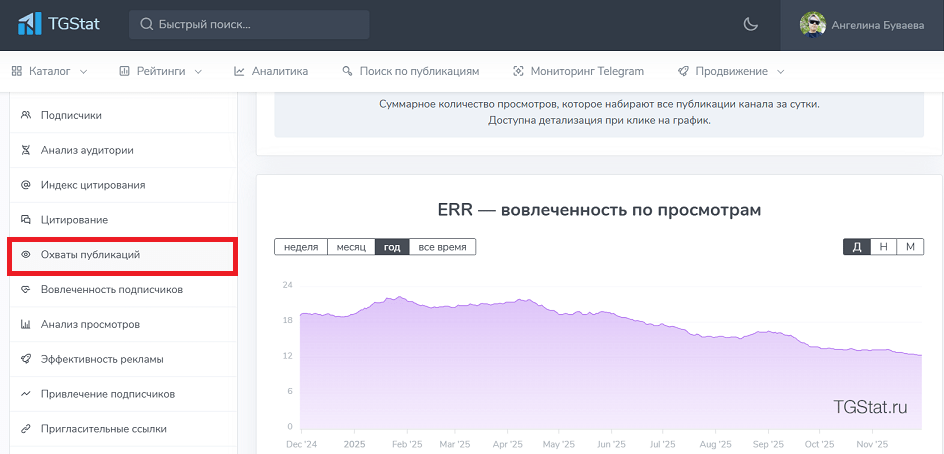Open the Цитирование sidebar link

[x=74, y=220]
